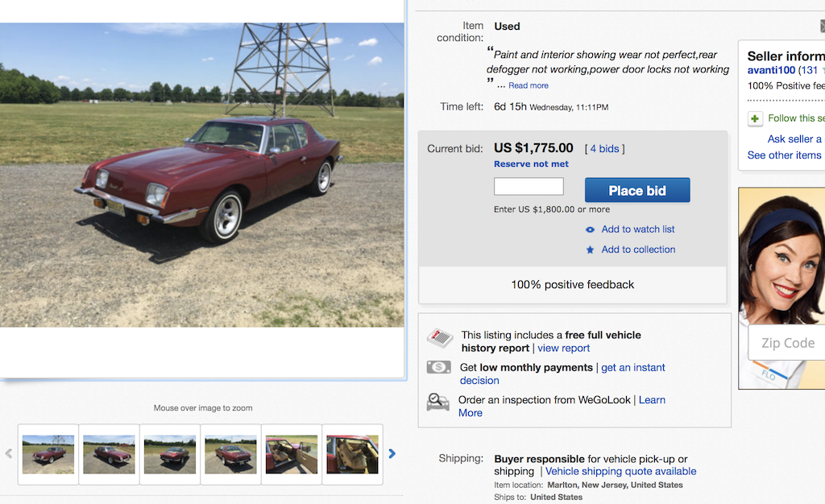Click the get an instant decision link

coord(633,368)
